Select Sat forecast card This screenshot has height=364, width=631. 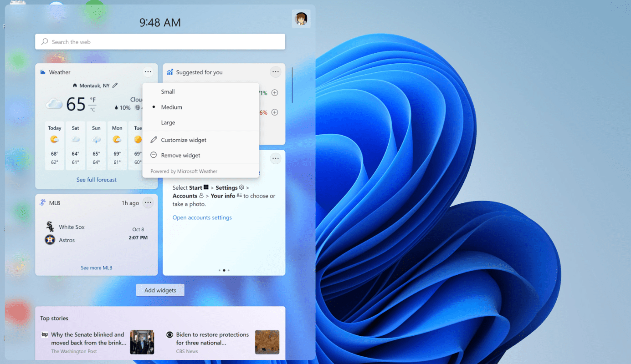[76, 146]
